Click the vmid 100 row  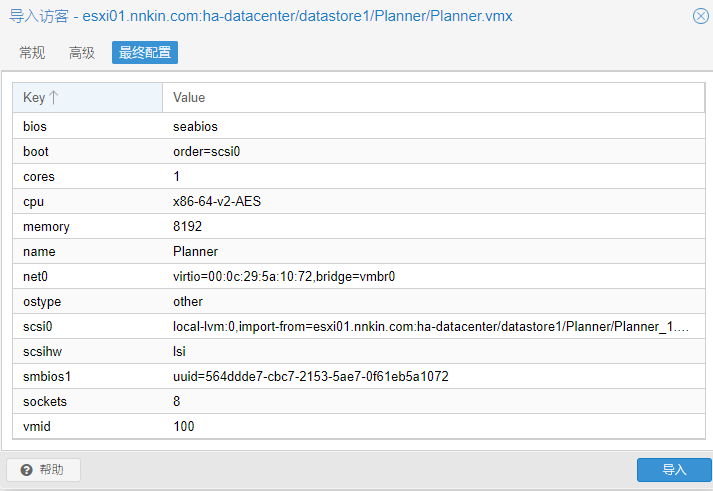(358, 427)
